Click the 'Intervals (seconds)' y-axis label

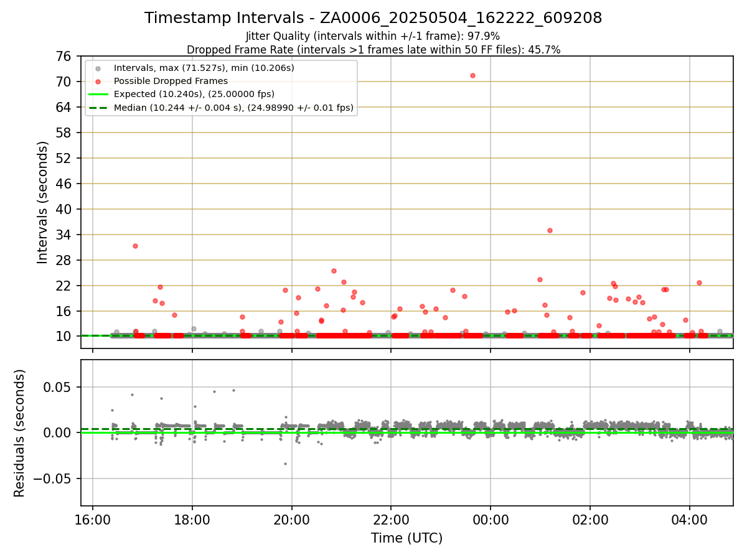[x=42, y=202]
